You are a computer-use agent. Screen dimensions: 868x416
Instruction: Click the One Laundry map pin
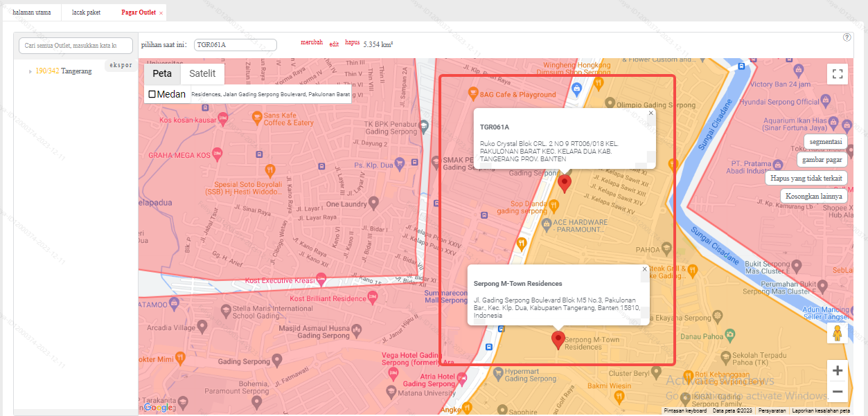(x=374, y=203)
